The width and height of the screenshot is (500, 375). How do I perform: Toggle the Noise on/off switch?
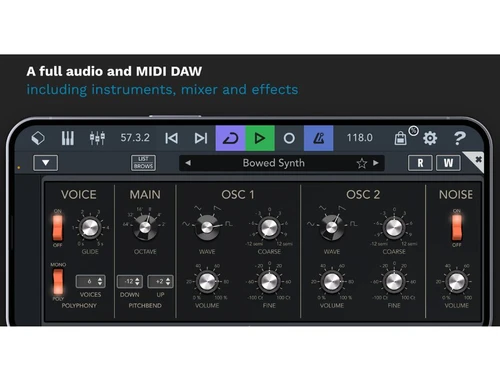pos(457,228)
